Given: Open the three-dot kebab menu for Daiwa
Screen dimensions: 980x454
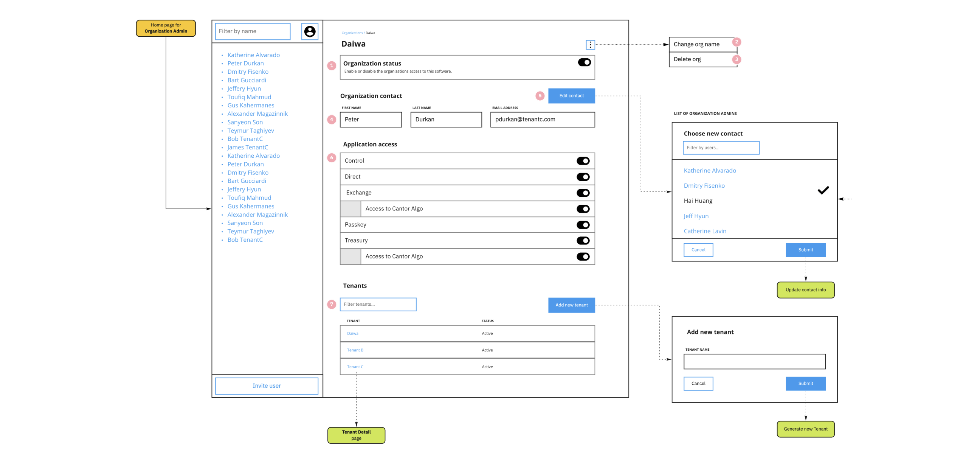Looking at the screenshot, I should (x=590, y=45).
